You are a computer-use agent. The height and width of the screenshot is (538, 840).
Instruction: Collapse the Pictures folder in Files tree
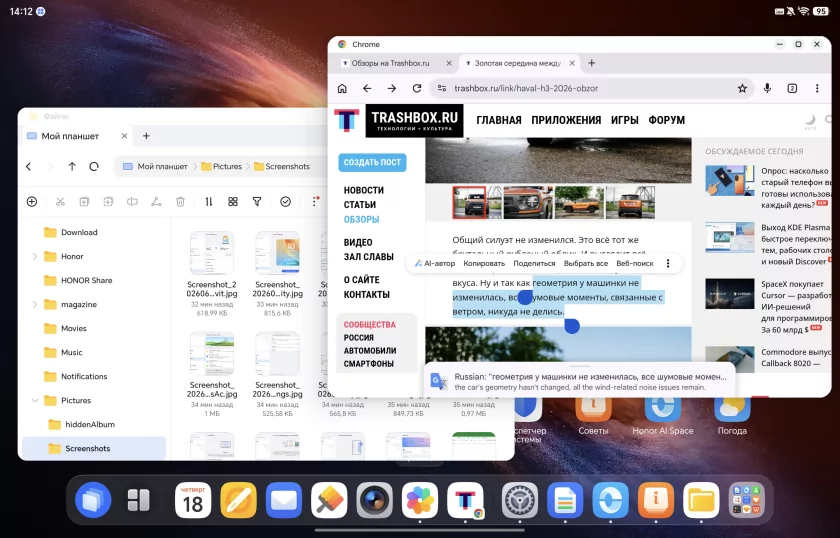click(35, 400)
